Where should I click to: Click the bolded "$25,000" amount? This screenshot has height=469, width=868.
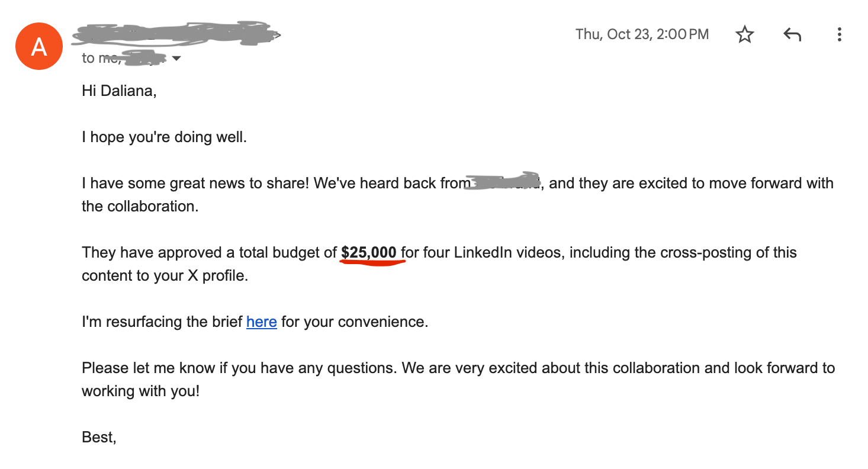(x=369, y=253)
